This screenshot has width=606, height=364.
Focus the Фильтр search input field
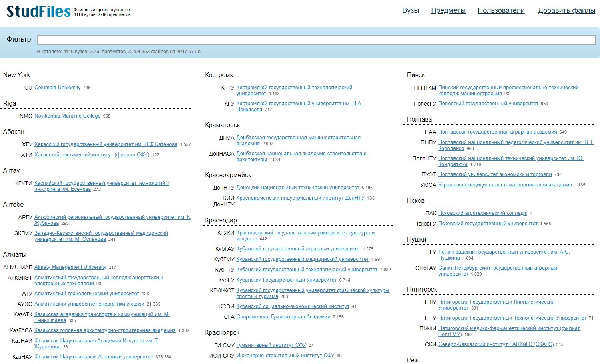point(316,40)
